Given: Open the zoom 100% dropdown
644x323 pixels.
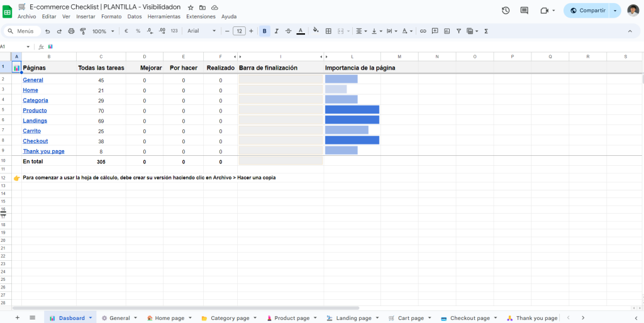Looking at the screenshot, I should click(x=103, y=31).
